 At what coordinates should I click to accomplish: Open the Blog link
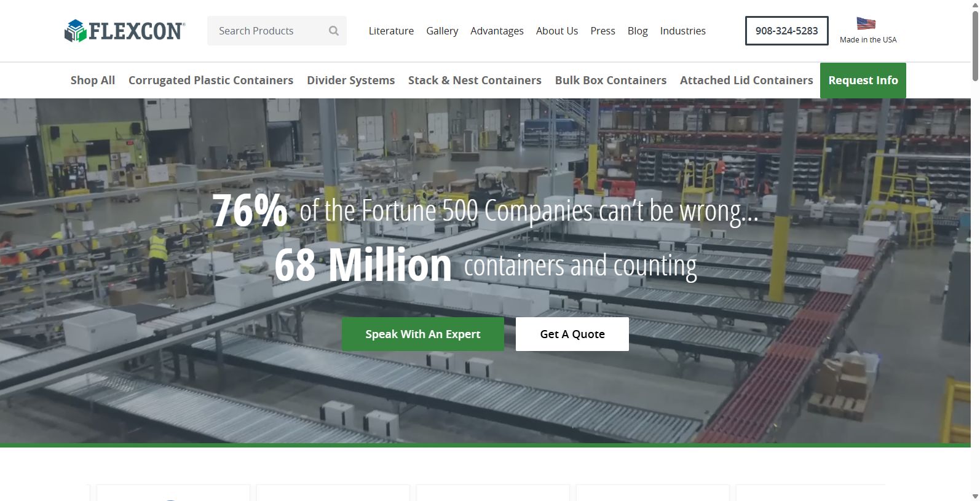[x=638, y=31]
